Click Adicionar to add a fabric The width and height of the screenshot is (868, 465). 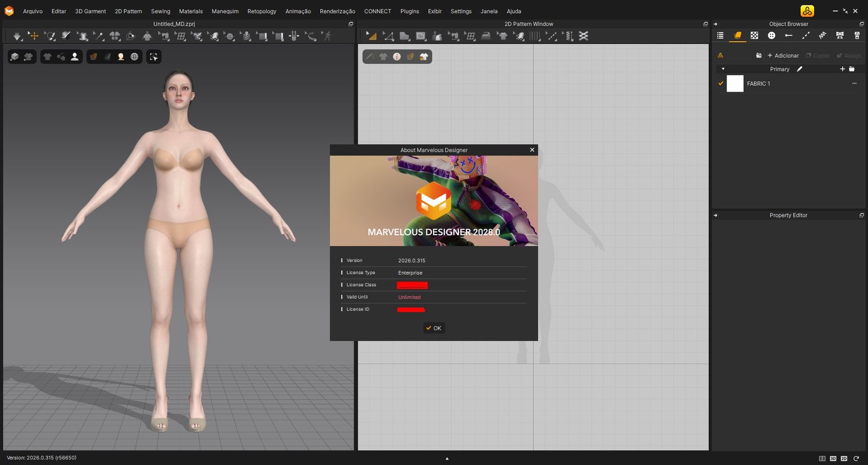783,55
